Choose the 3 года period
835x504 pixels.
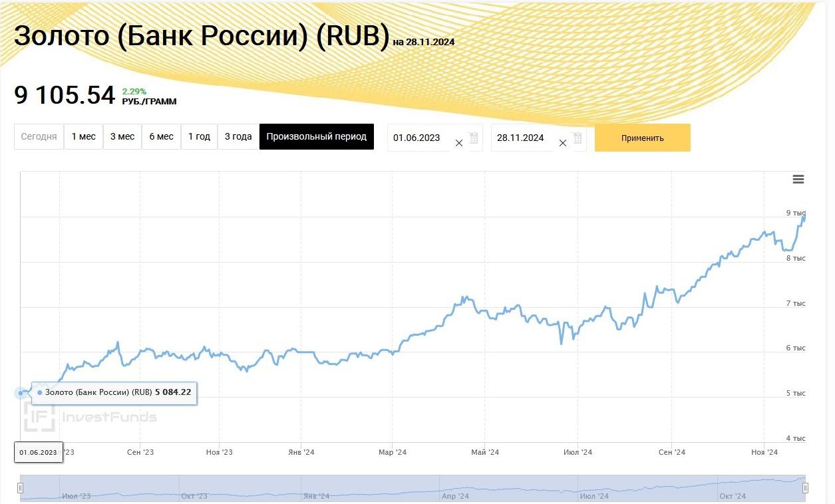tap(238, 137)
